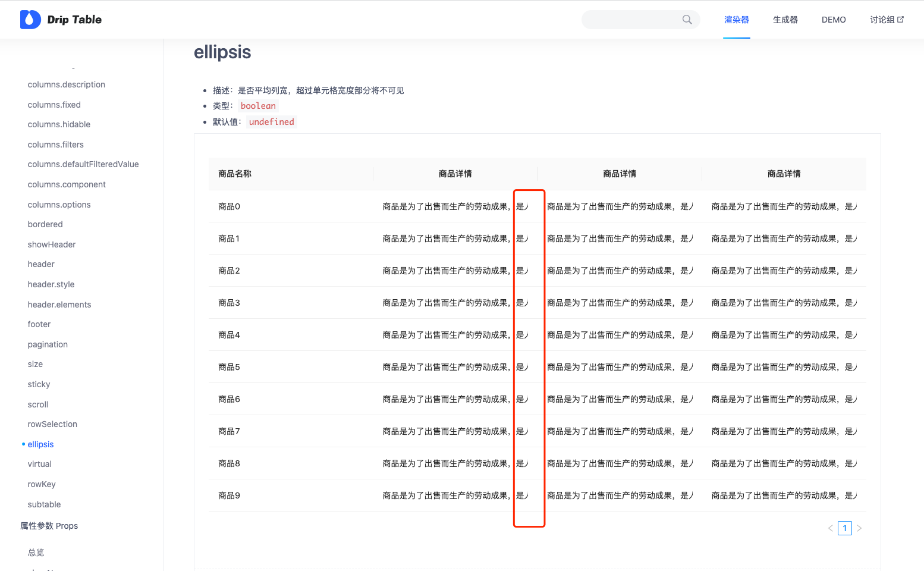Click the third 商品详情 column header
The width and height of the screenshot is (924, 571).
coord(784,174)
